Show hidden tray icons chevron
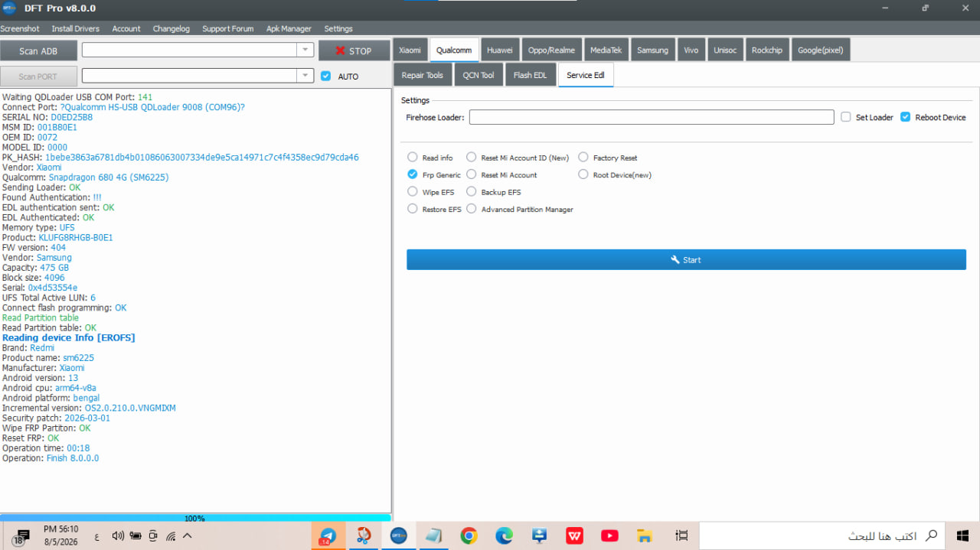The image size is (980, 550). pyautogui.click(x=188, y=536)
